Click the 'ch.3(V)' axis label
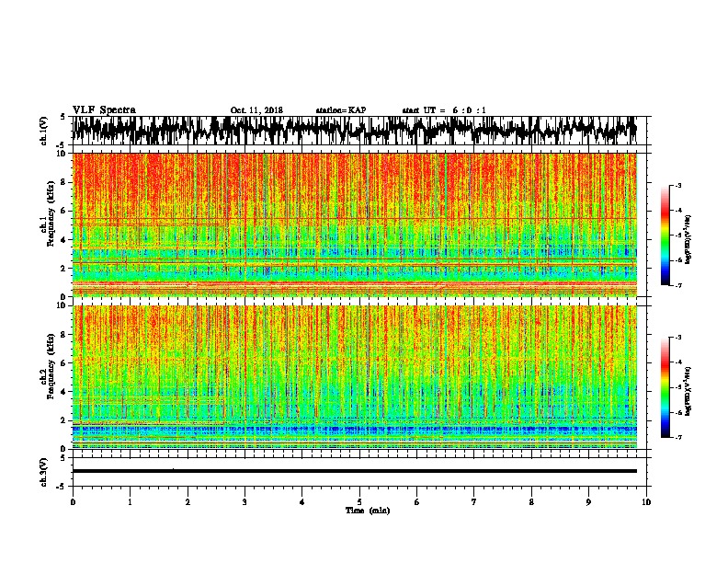The image size is (728, 563). pos(44,472)
